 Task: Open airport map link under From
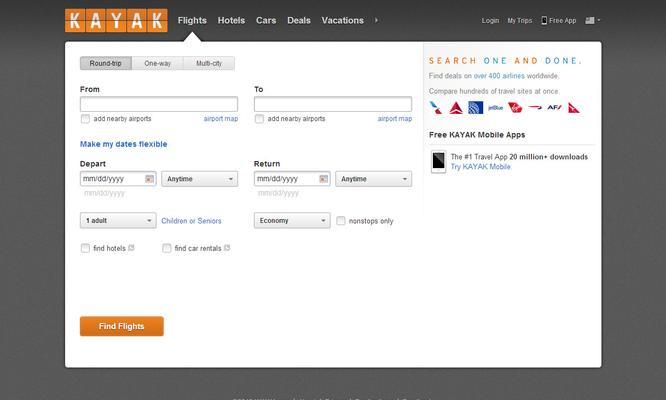[x=221, y=119]
